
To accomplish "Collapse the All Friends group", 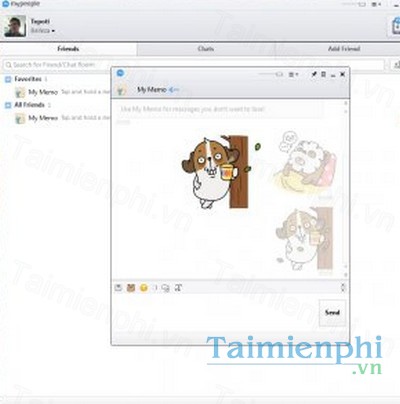I will click(8, 105).
